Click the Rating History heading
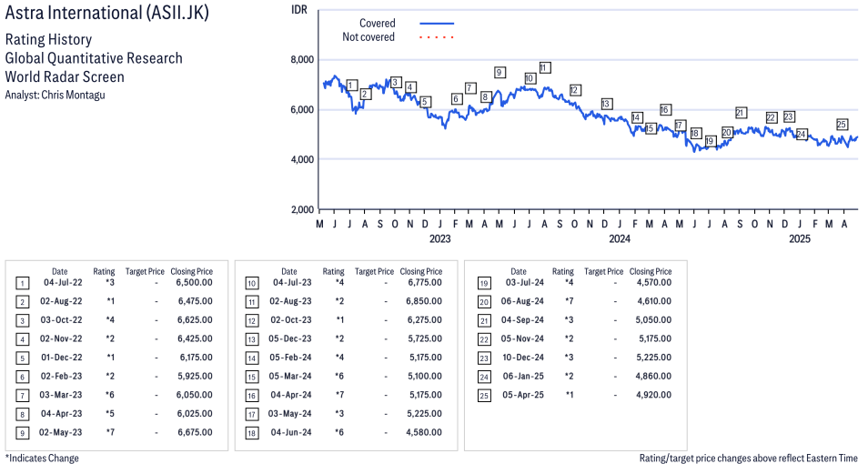The width and height of the screenshot is (868, 464). [x=49, y=40]
